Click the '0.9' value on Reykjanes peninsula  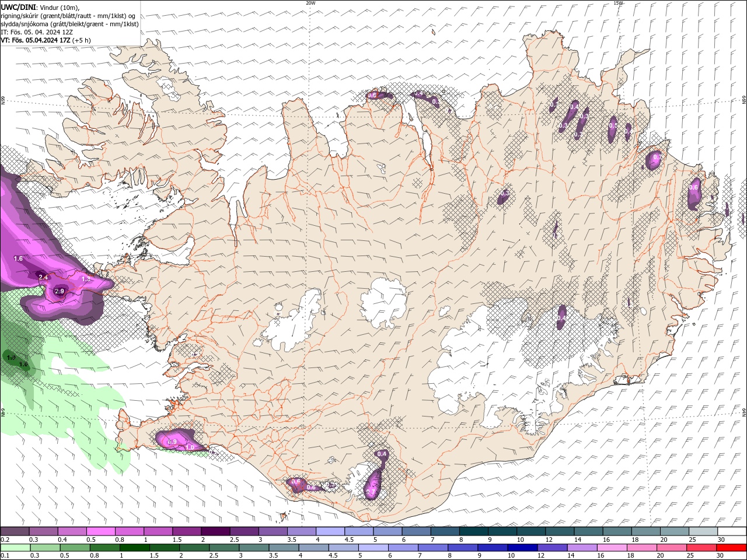(172, 442)
